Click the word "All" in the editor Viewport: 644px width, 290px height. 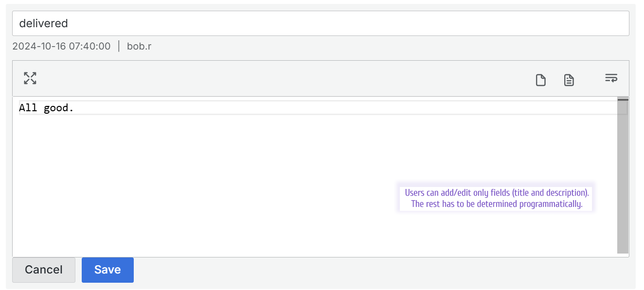point(28,108)
